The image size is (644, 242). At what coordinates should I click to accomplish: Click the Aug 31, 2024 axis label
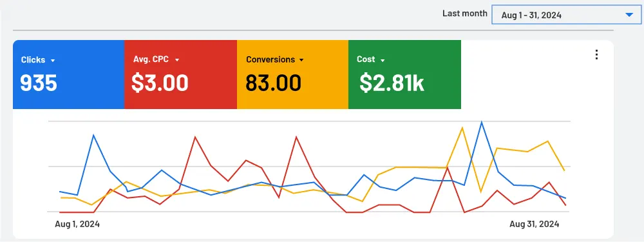coord(535,225)
